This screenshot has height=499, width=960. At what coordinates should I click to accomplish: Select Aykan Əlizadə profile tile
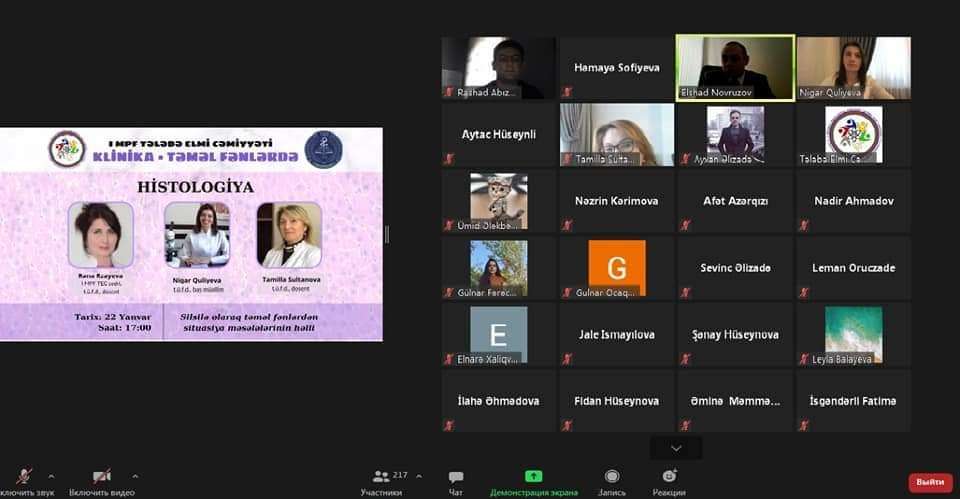[735, 135]
